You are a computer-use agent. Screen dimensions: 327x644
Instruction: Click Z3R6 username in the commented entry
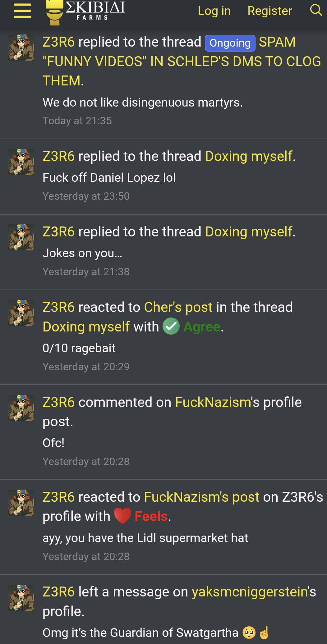58,402
